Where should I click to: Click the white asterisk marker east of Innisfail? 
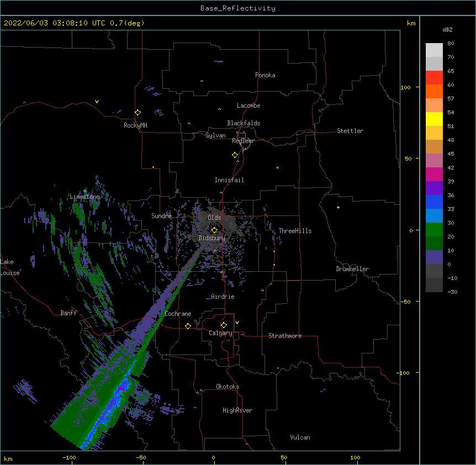click(x=277, y=167)
